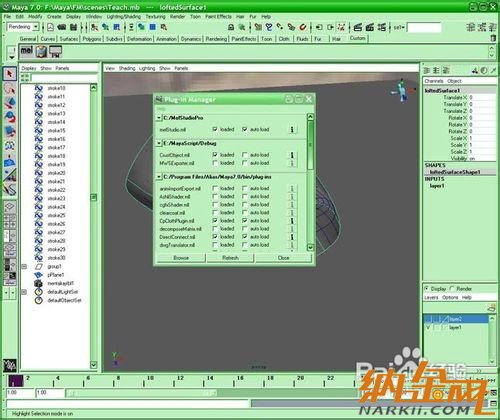Image resolution: width=500 pixels, height=420 pixels.
Task: Click the Lasso tool icon
Action: click(x=10, y=89)
